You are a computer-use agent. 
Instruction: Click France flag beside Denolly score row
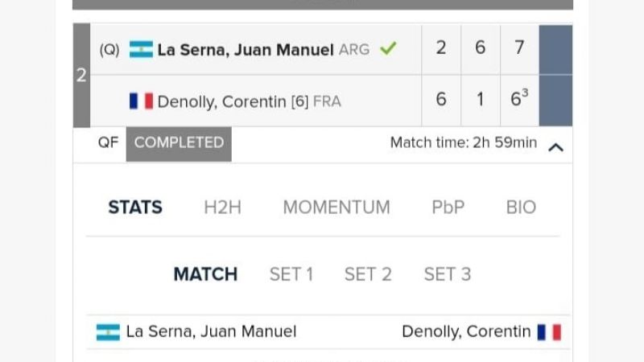pos(141,101)
